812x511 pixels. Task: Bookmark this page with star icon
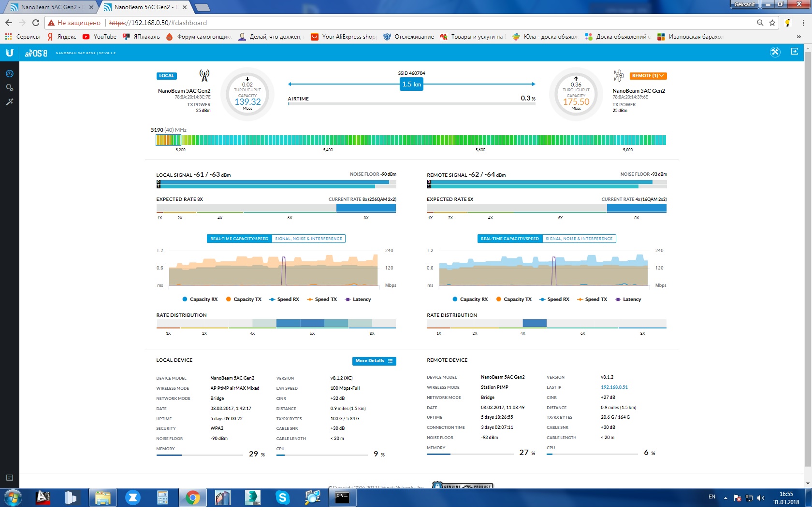tap(772, 23)
